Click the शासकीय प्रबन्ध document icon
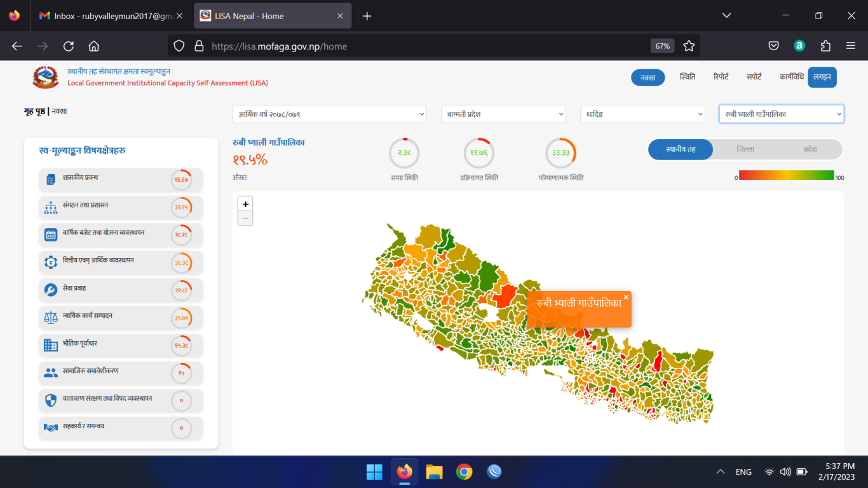 point(51,180)
